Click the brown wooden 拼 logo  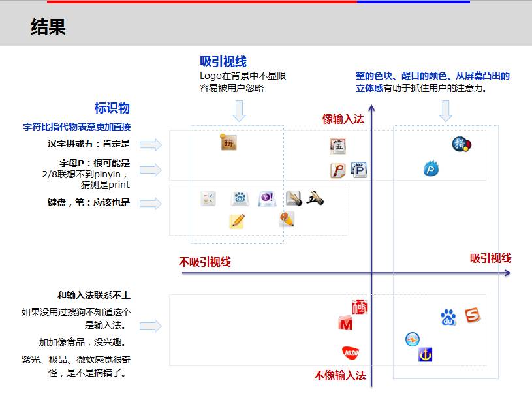pos(228,142)
